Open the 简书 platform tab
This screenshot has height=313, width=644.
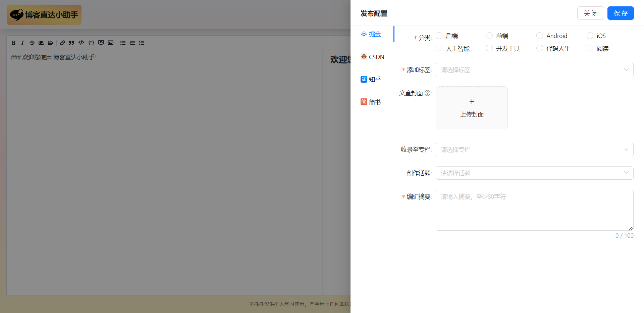371,102
